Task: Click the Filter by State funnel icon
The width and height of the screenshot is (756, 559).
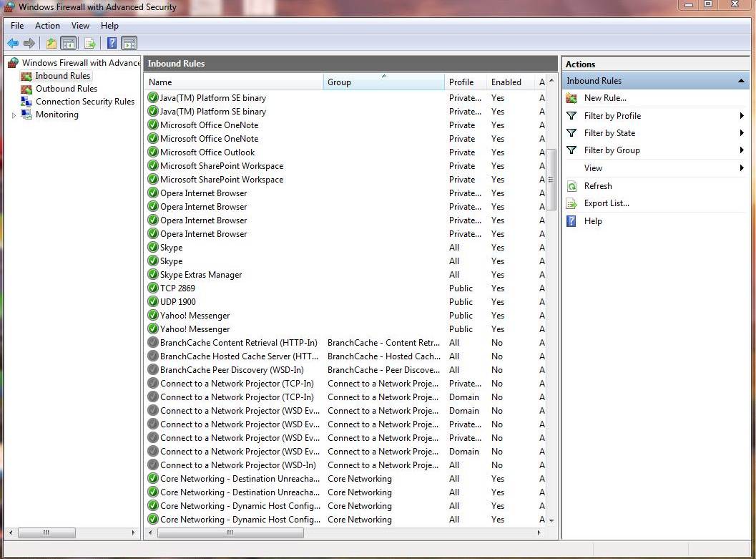Action: [x=571, y=133]
